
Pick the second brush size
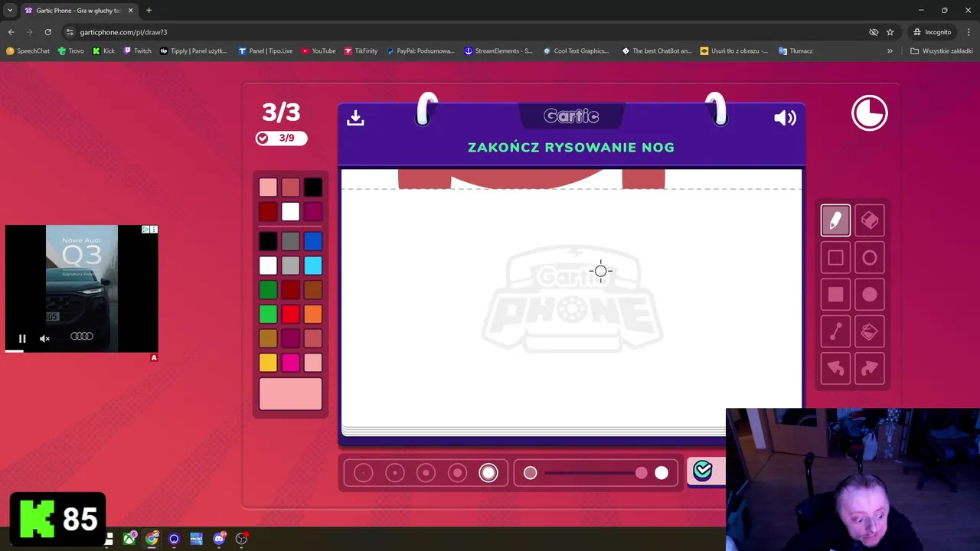395,473
